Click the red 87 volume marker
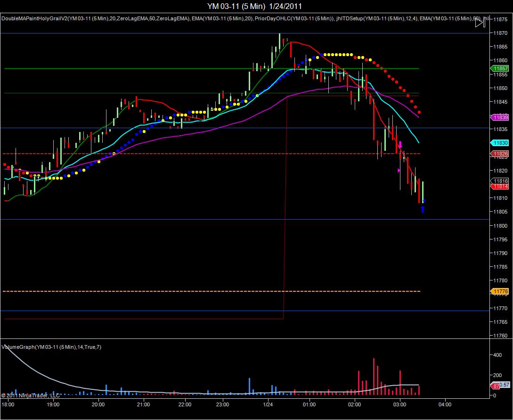The image size is (513, 420). [496, 386]
